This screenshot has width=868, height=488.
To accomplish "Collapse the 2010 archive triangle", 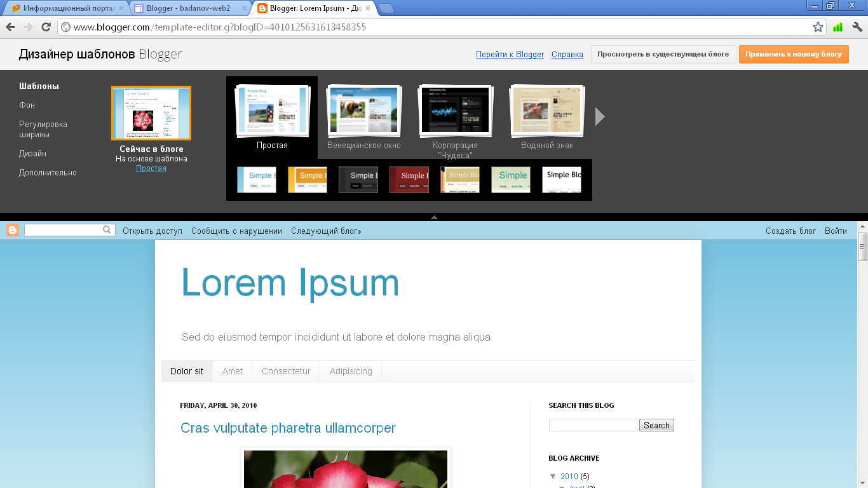I will (x=552, y=476).
